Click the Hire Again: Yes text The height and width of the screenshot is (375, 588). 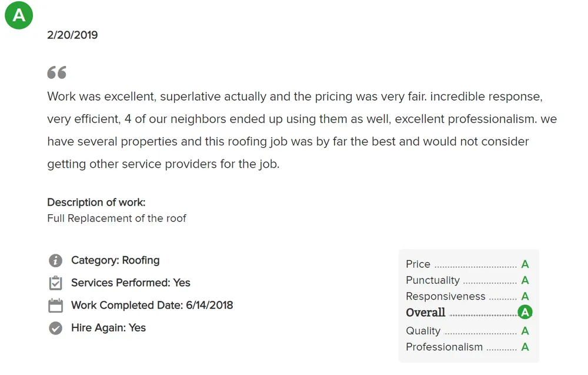[x=108, y=328]
